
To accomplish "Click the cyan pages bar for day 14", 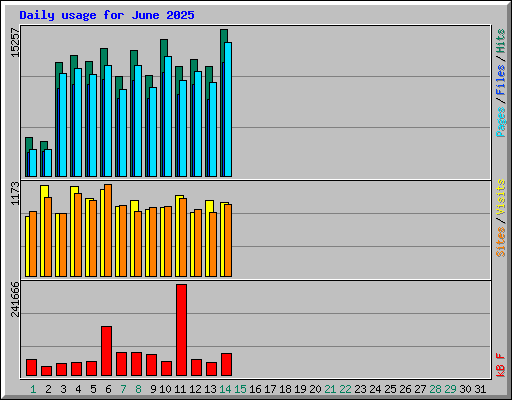I will 228,109.
